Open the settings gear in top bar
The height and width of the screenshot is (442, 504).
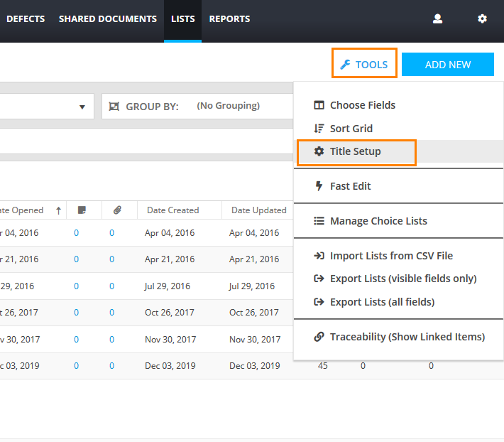pyautogui.click(x=482, y=19)
